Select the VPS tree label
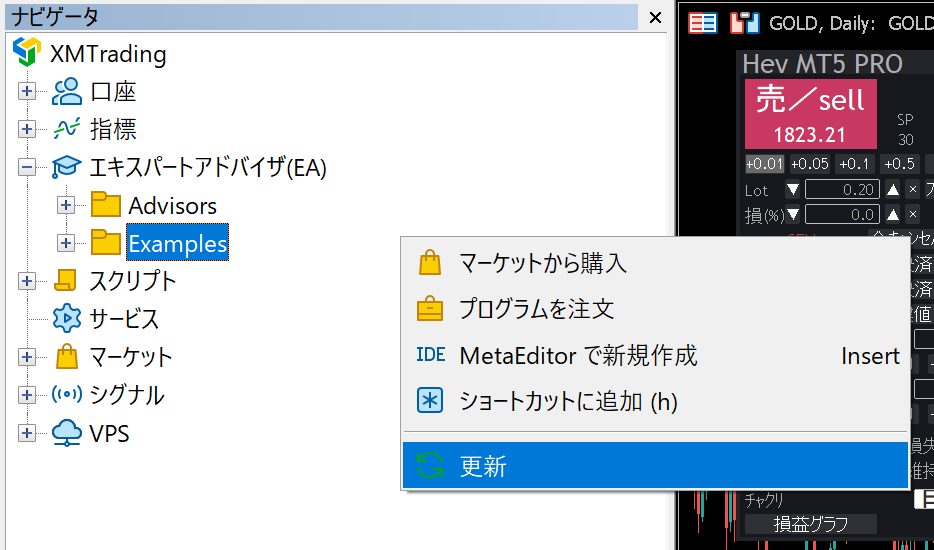934x550 pixels. click(109, 433)
